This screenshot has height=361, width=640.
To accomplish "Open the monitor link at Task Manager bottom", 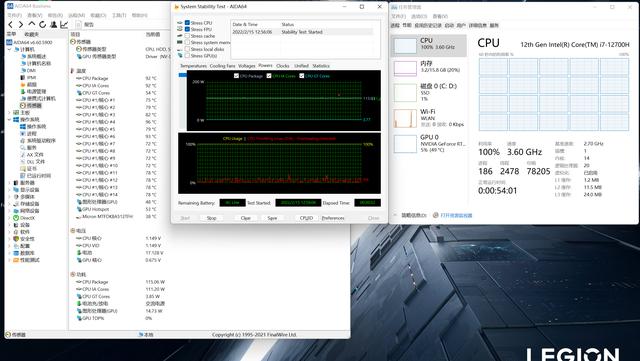I will point(456,215).
